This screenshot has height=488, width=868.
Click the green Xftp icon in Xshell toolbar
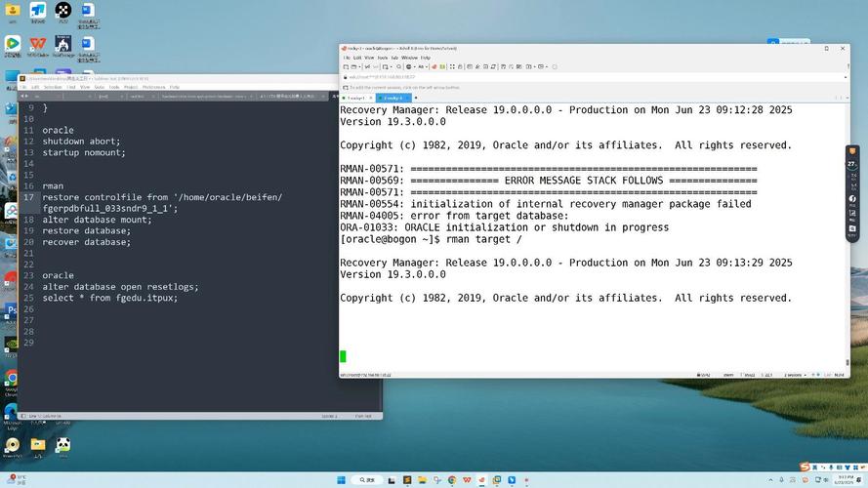[442, 67]
